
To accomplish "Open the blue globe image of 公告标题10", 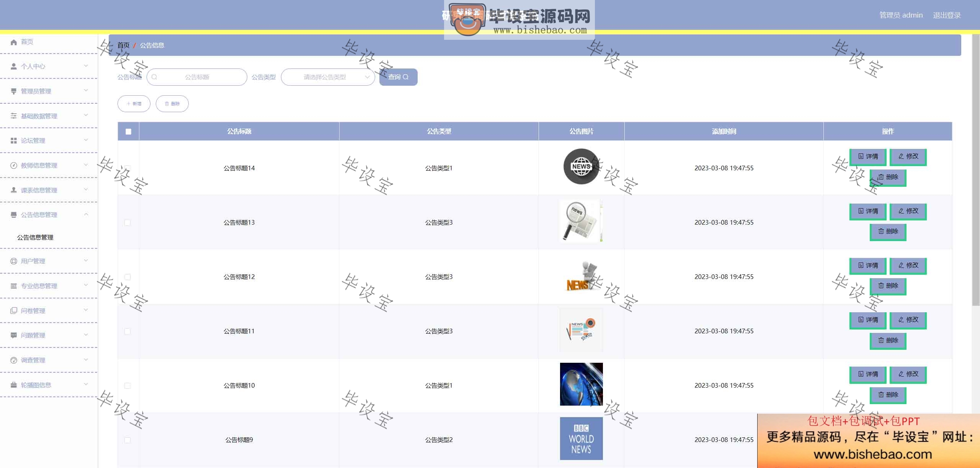I will 581,384.
